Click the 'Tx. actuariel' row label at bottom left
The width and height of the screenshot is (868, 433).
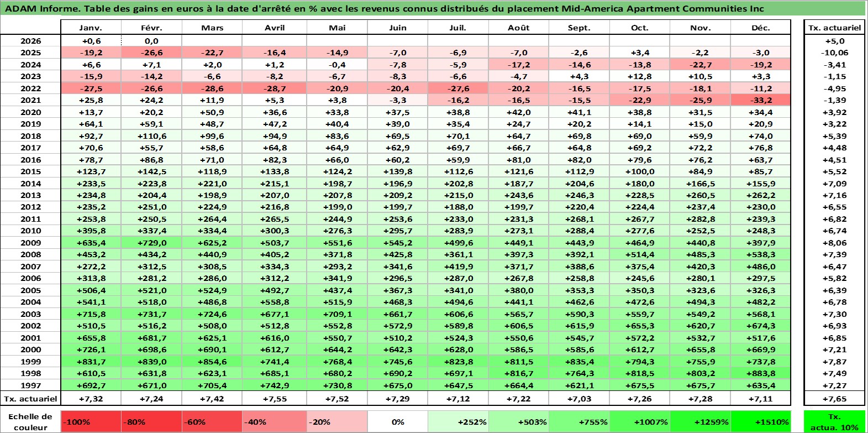pos(30,399)
